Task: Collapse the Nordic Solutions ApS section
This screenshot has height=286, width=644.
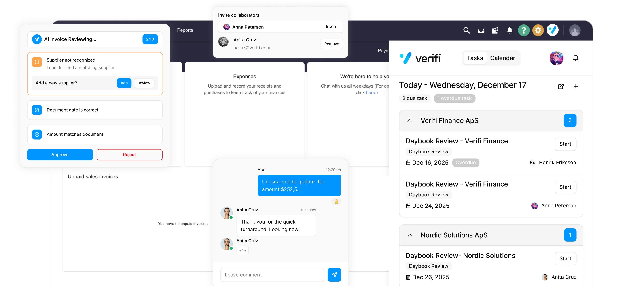Action: (x=409, y=235)
